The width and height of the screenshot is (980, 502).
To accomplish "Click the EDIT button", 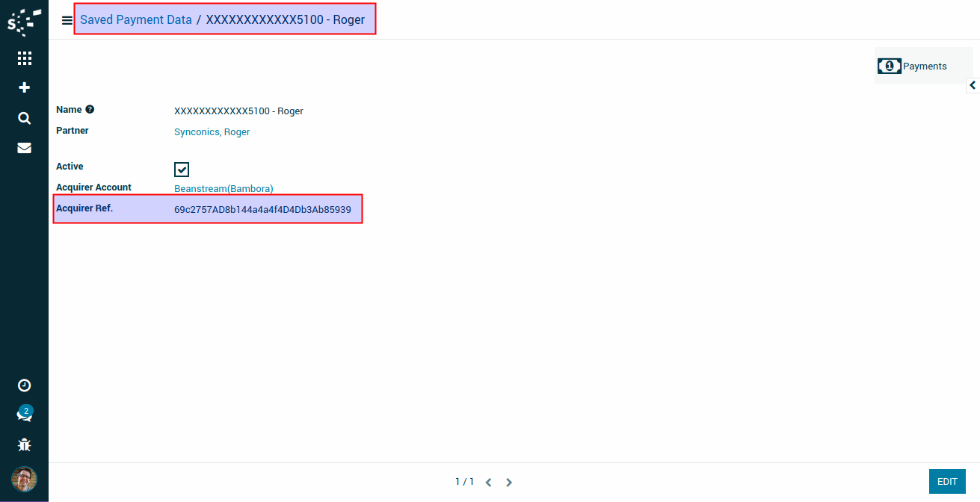I will click(x=946, y=482).
